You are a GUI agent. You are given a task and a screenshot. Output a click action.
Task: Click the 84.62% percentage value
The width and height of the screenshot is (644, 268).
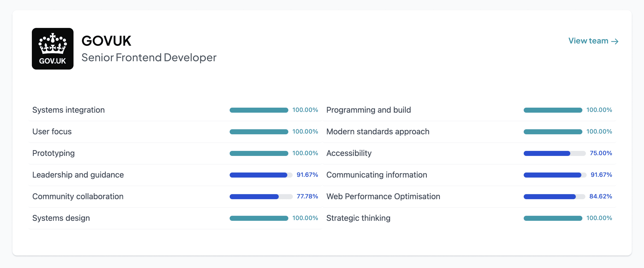coord(600,196)
